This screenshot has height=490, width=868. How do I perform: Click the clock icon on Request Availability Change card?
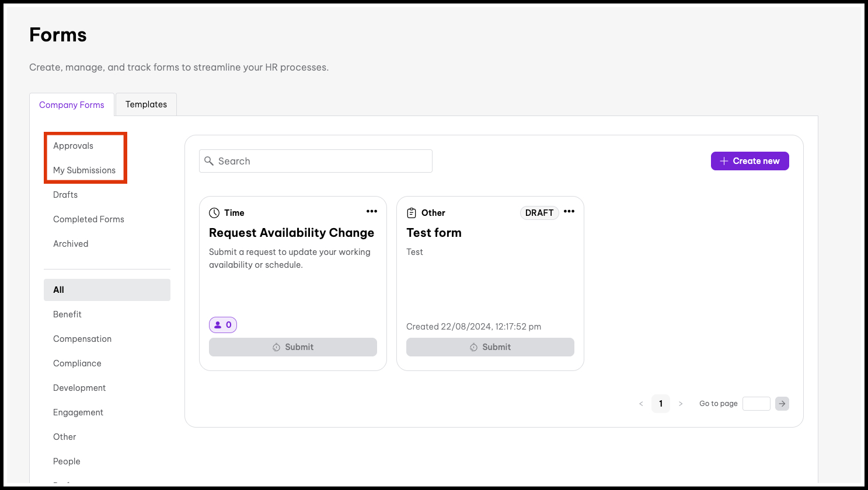point(214,212)
